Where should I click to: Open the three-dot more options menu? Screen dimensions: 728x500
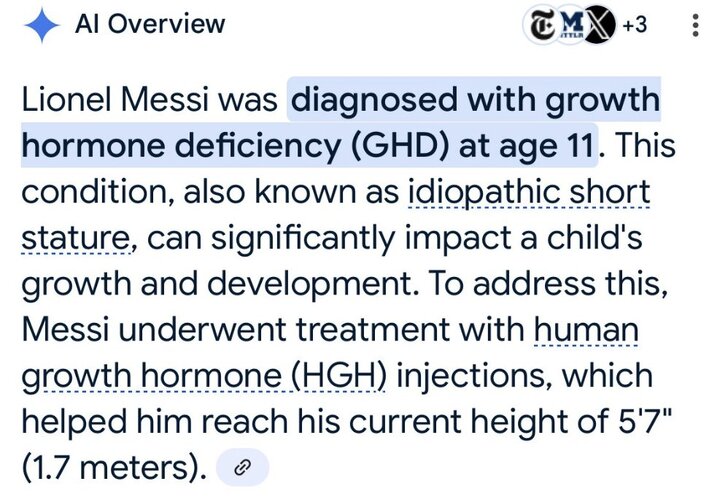pos(695,26)
